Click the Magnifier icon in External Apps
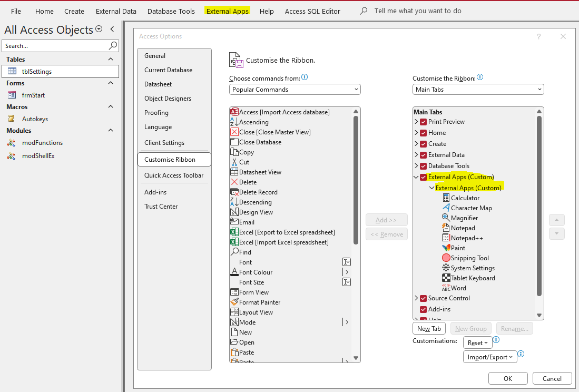The width and height of the screenshot is (579, 392). tap(446, 218)
